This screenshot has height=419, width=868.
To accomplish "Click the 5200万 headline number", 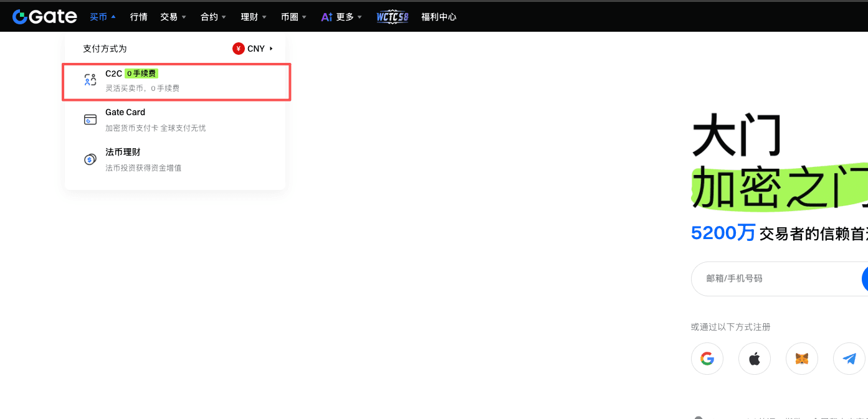I will click(x=723, y=233).
